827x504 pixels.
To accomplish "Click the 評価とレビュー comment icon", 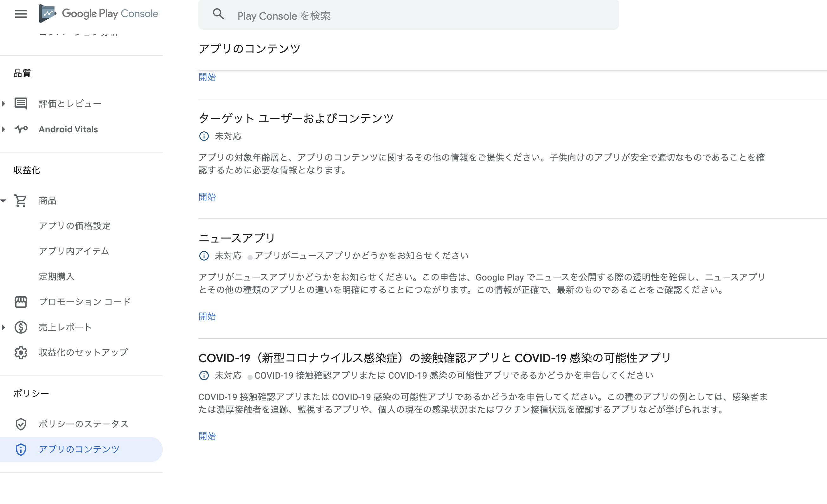I will tap(21, 104).
